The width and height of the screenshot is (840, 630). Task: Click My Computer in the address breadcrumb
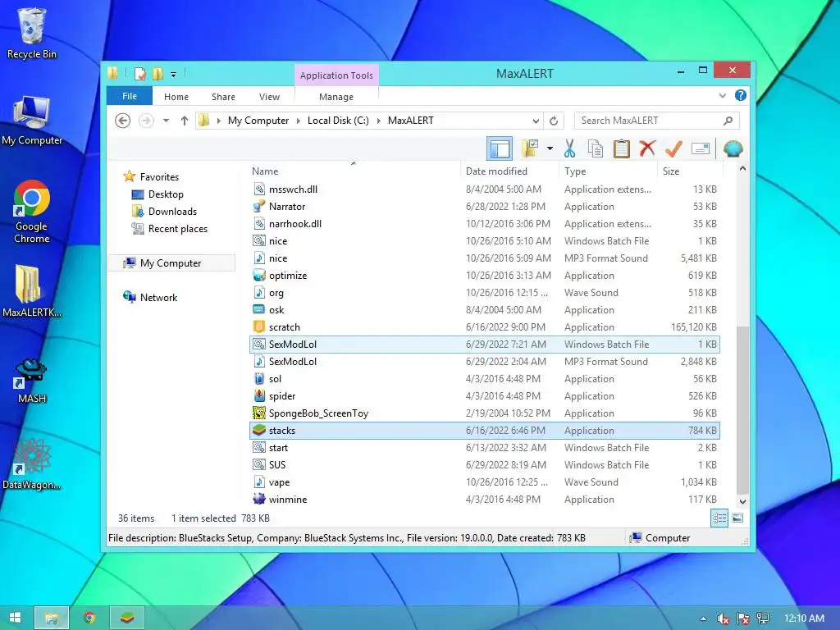point(258,121)
